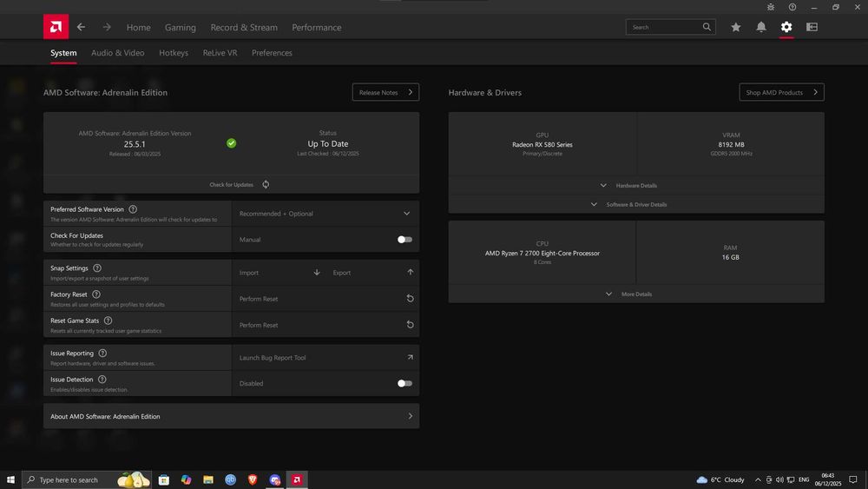This screenshot has height=489, width=868.
Task: Open Brave browser from taskbar
Action: (253, 479)
